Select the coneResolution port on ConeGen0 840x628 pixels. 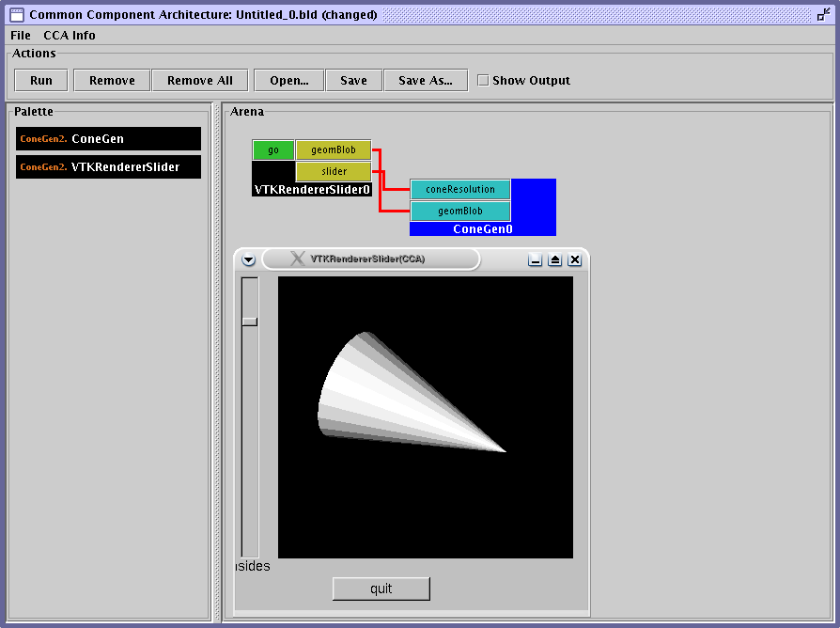tap(460, 190)
